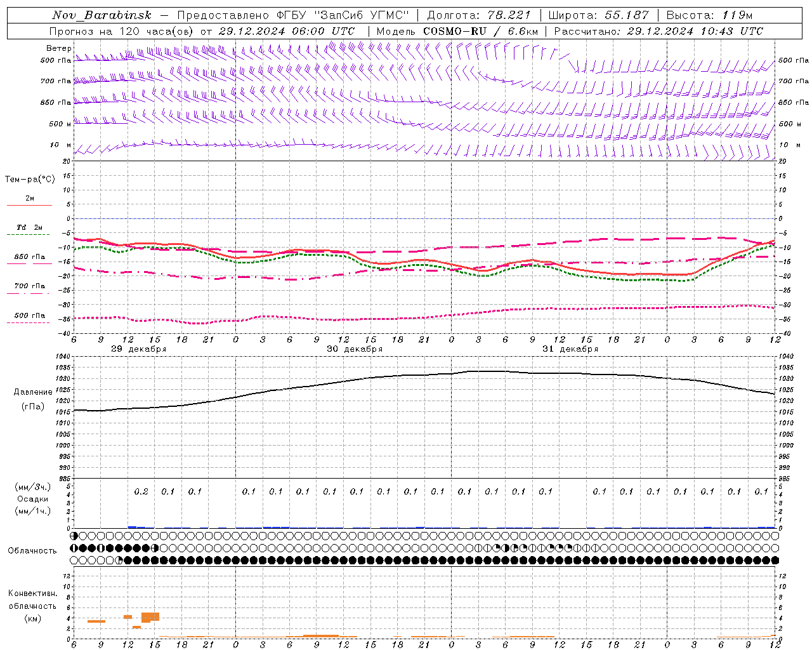Click the 30 декабря date label
812x650 pixels.
coord(355,349)
